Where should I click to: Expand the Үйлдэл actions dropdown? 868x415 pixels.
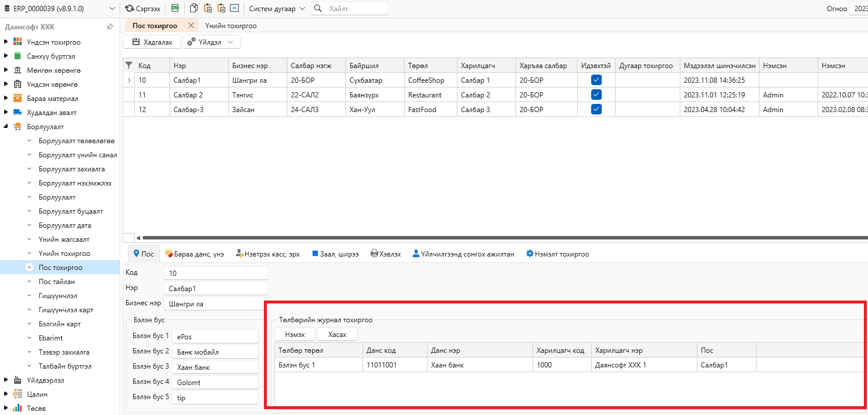coord(212,42)
